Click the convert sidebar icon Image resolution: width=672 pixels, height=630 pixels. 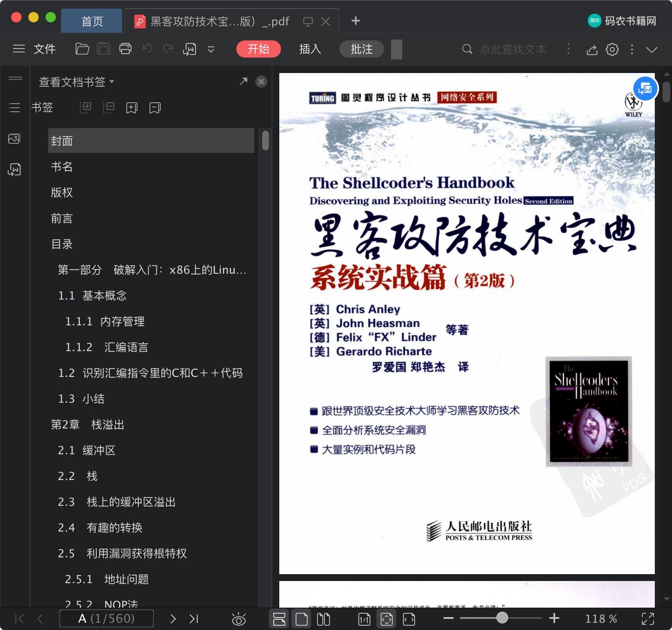tap(14, 170)
